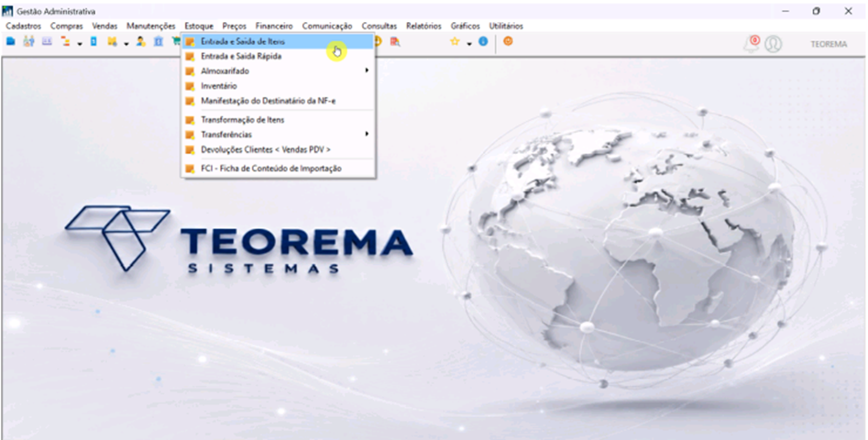The image size is (868, 440).
Task: Click the red calendar search toolbar icon
Action: tap(395, 41)
